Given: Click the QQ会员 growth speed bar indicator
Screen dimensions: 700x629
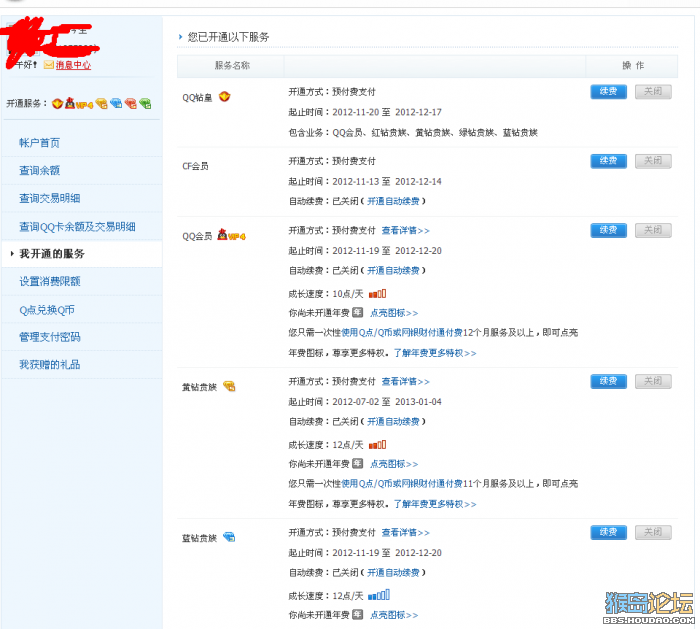Looking at the screenshot, I should point(377,294).
